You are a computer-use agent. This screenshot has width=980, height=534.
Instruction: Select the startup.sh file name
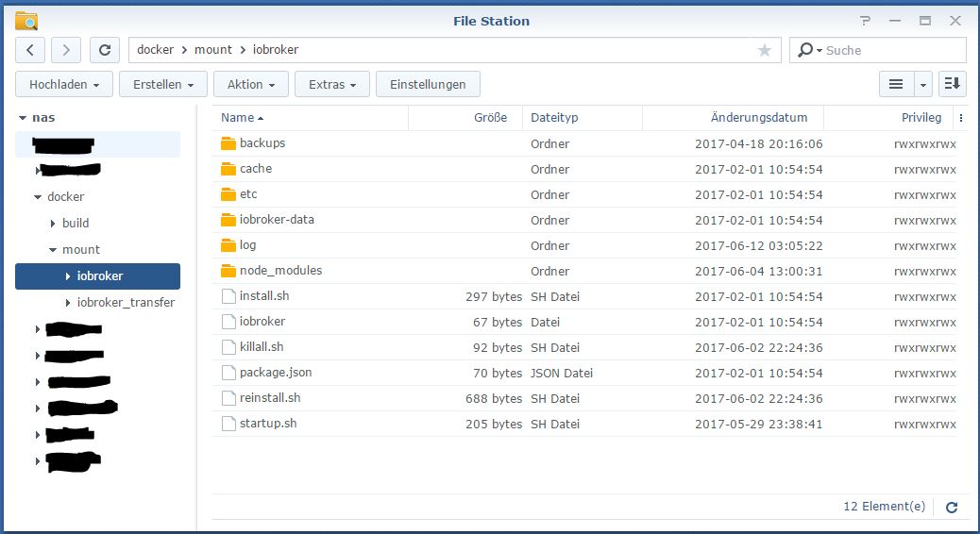(268, 424)
